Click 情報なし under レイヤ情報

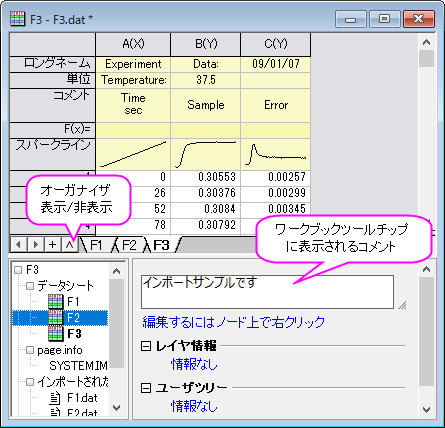click(x=194, y=364)
